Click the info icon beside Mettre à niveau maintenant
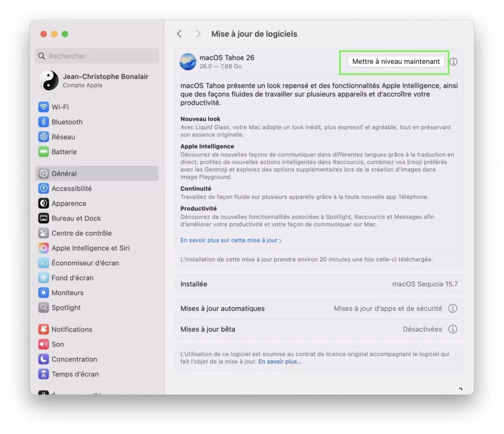The width and height of the screenshot is (504, 434). 453,62
